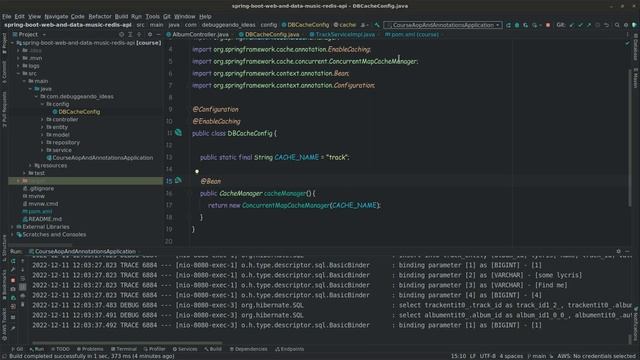Viewport: 640px width, 360px height.
Task: Click scroll down arrow in Run console
Action: point(22,270)
